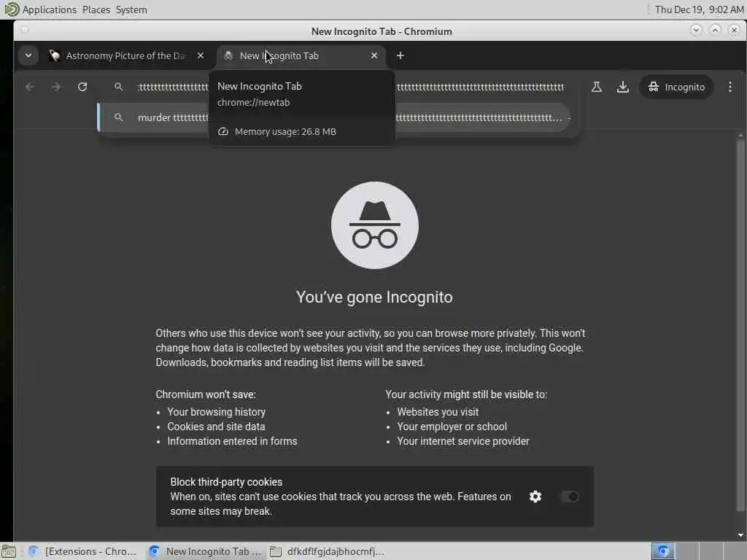Click the show desktop icon in taskbar
This screenshot has height=560, width=747.
pos(9,551)
